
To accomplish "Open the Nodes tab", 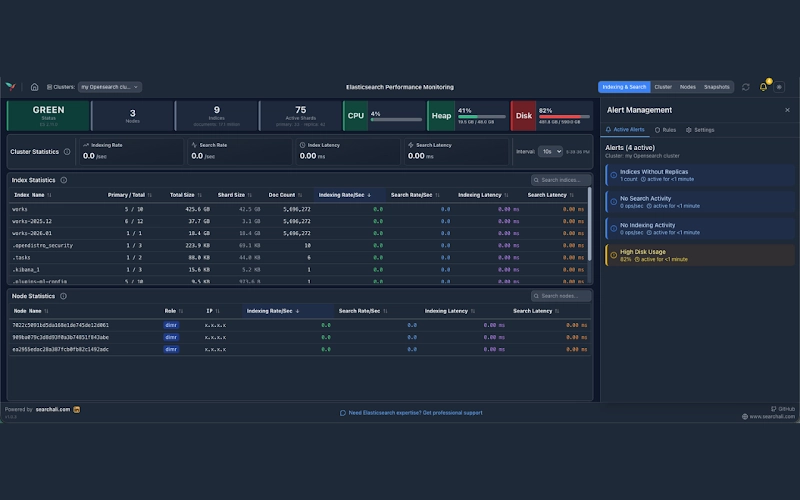I will pos(687,87).
